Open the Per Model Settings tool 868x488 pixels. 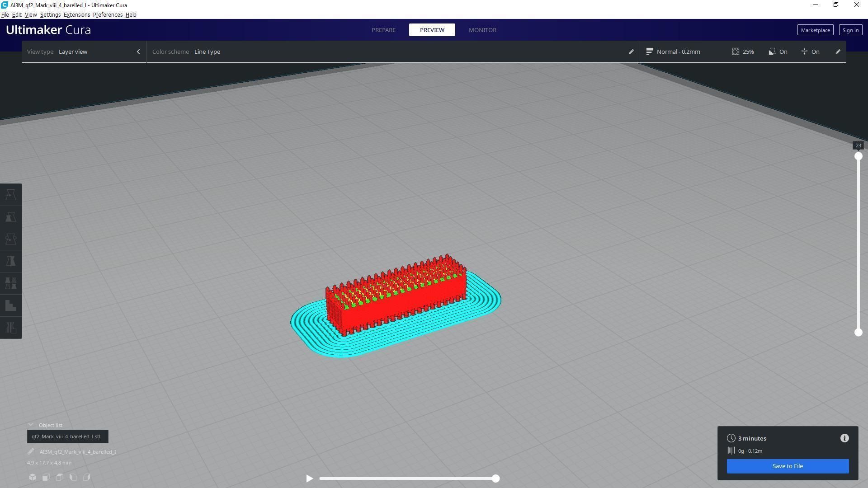point(11,283)
